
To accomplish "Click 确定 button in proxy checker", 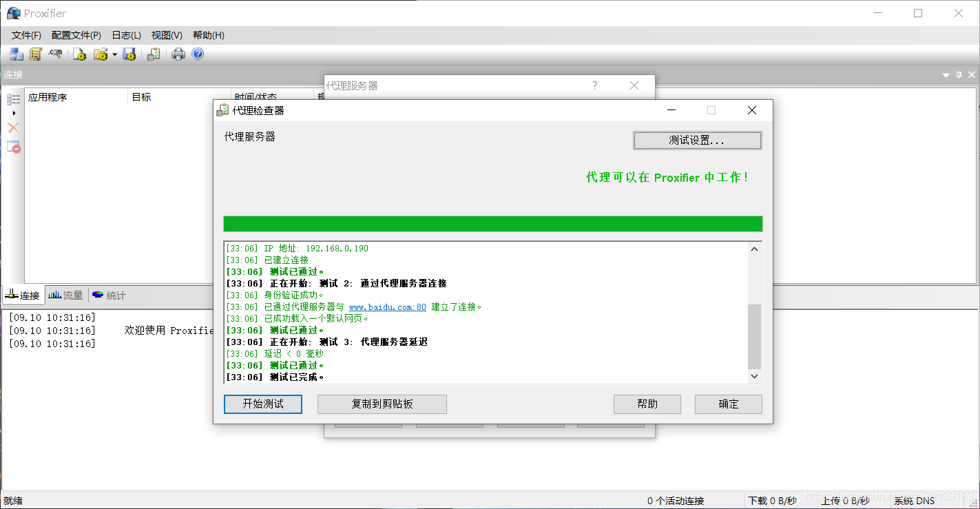I will pos(729,404).
